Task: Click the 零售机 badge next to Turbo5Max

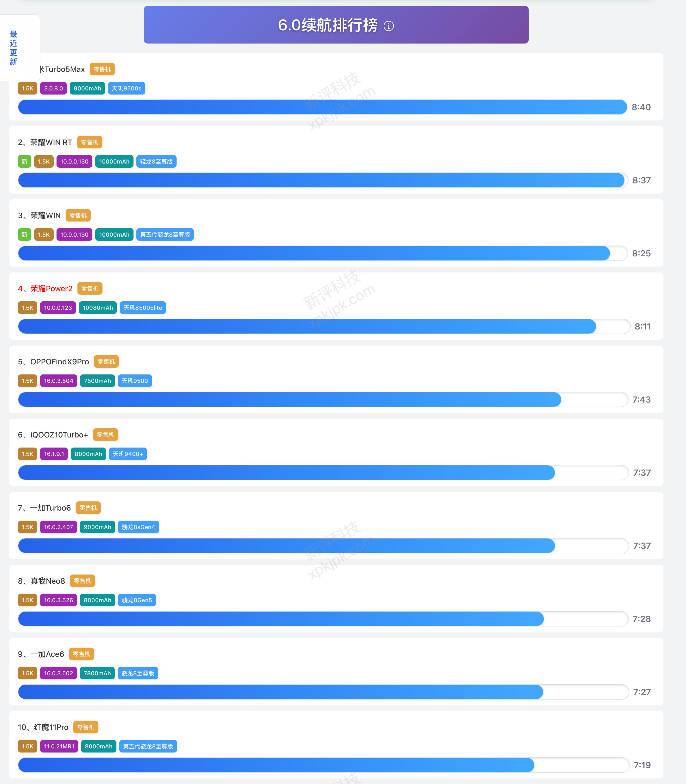Action: (x=102, y=69)
